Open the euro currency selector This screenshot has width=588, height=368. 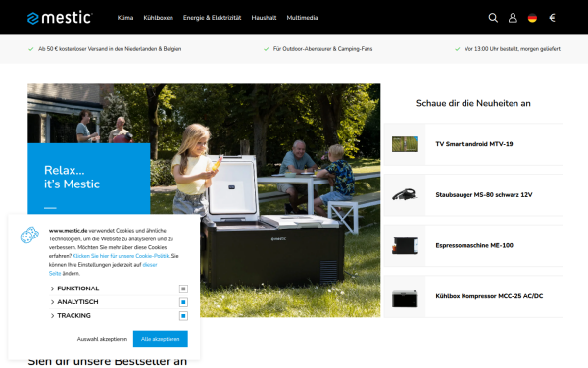click(x=552, y=18)
